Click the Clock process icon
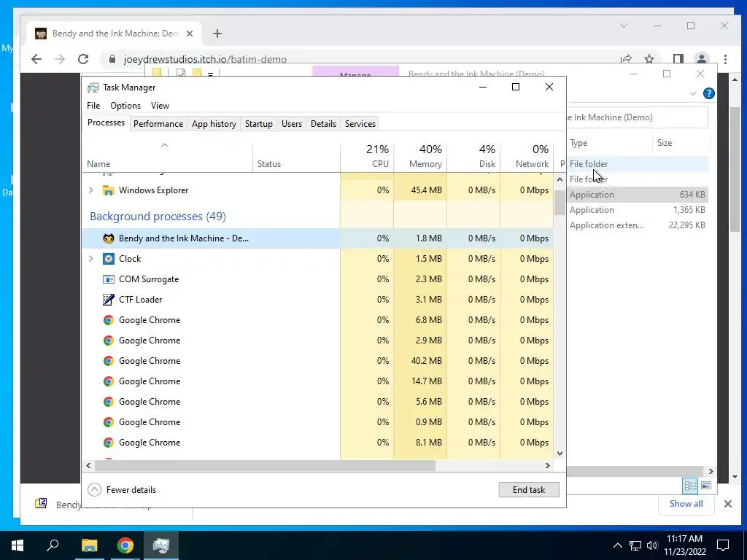The image size is (747, 560). [x=109, y=259]
